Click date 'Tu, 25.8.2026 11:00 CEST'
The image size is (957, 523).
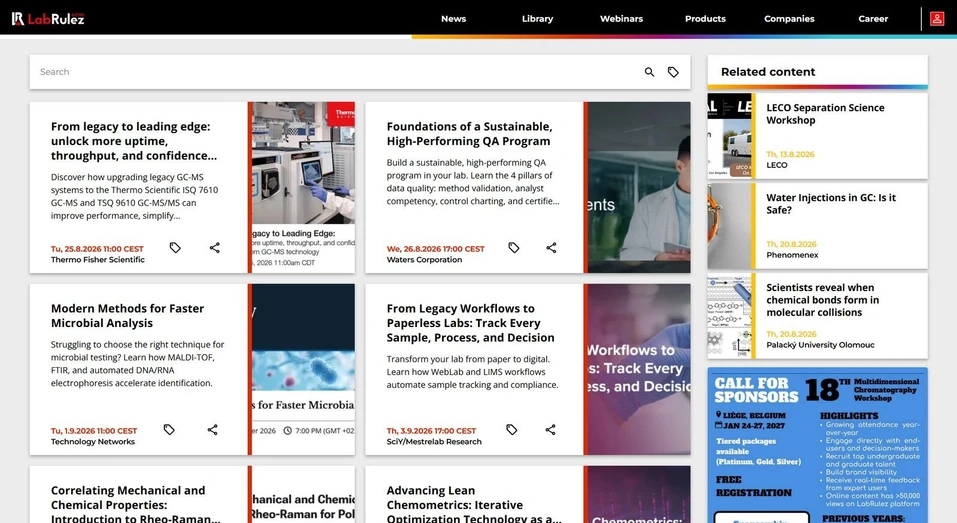pyautogui.click(x=97, y=249)
